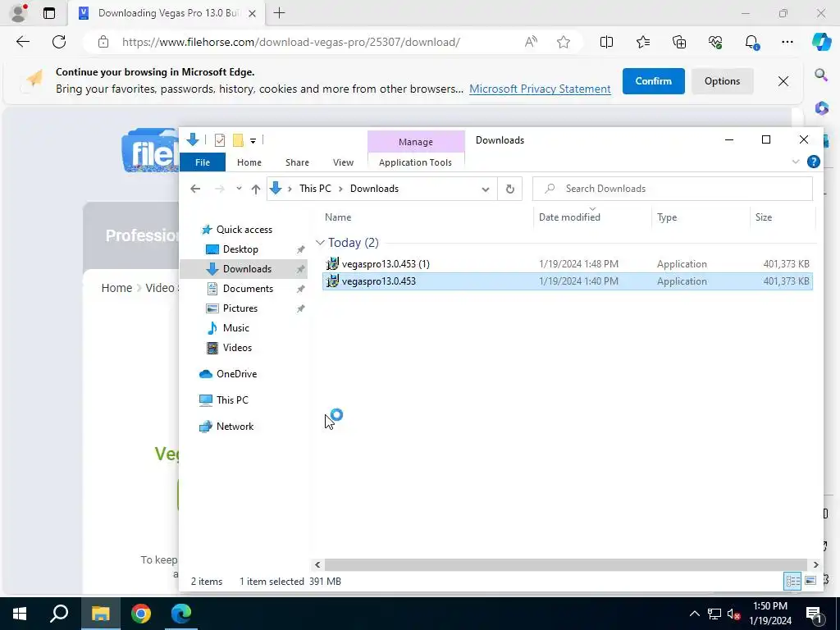Image resolution: width=840 pixels, height=630 pixels.
Task: Open the Application Tools tab
Action: (x=415, y=162)
